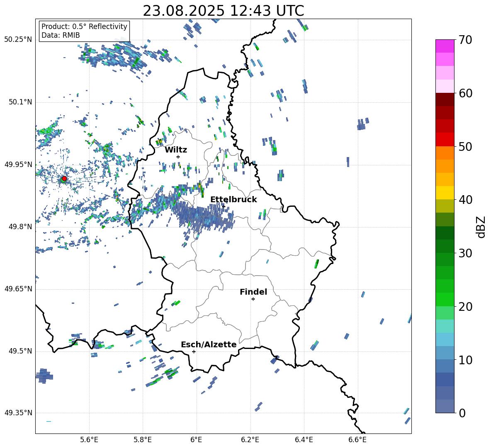Click the 6.2°E longitude label

pyautogui.click(x=250, y=440)
